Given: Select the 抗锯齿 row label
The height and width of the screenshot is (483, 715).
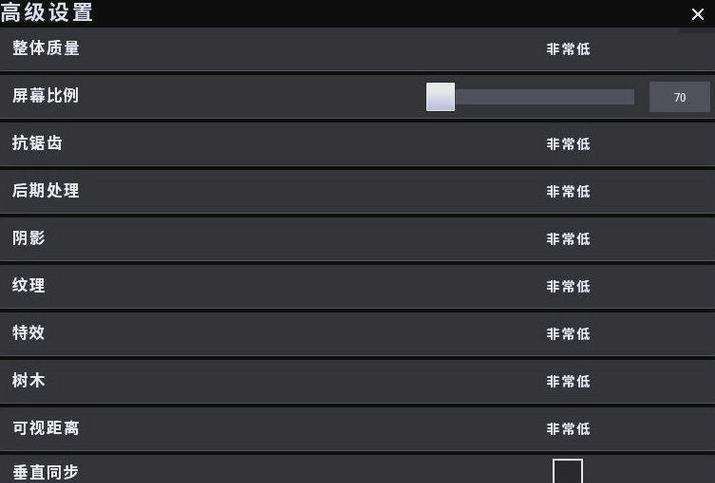Looking at the screenshot, I should pos(37,143).
